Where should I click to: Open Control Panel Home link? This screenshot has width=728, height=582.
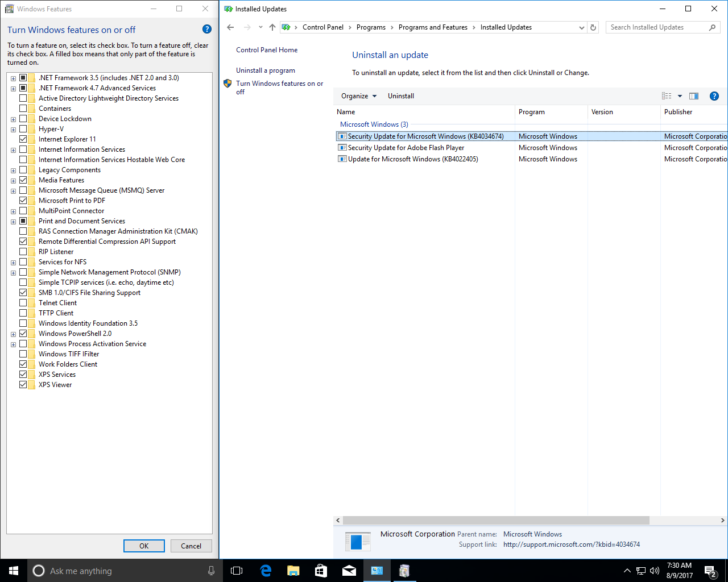pos(267,50)
